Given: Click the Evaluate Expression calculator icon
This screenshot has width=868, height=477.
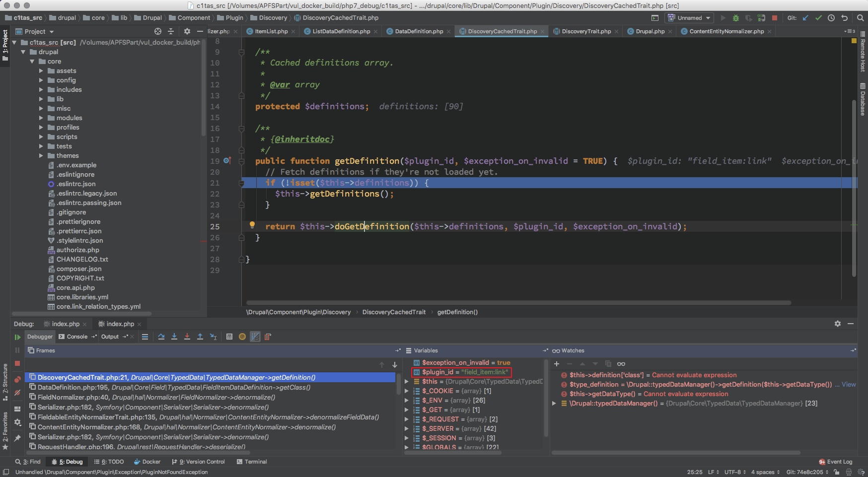Looking at the screenshot, I should tap(229, 337).
